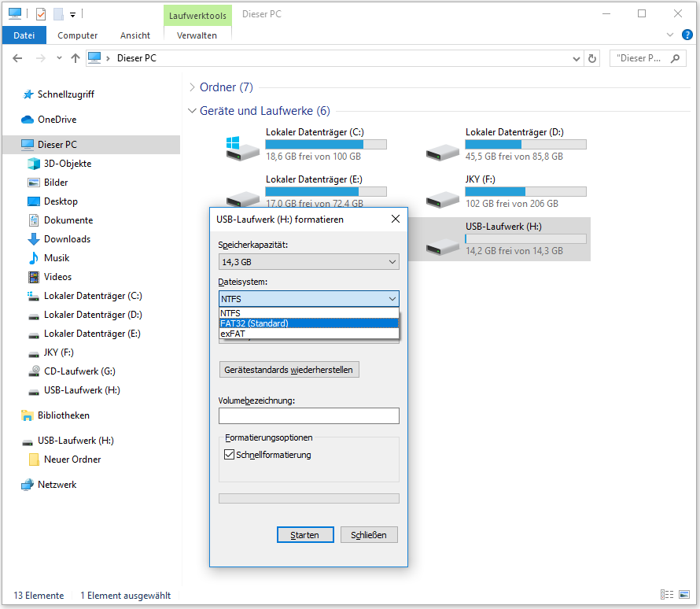The image size is (700, 609).
Task: Switch to the Ansicht ribbon tab
Action: tap(134, 35)
